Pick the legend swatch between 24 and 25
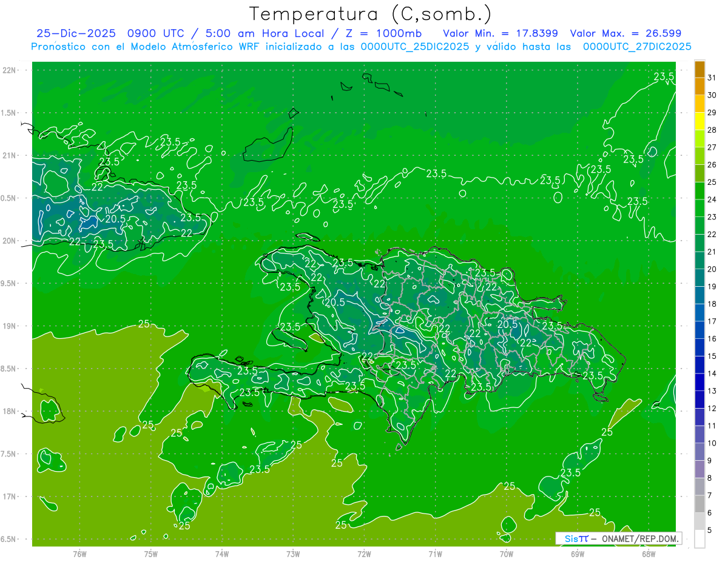This screenshot has height=562, width=728. click(699, 191)
